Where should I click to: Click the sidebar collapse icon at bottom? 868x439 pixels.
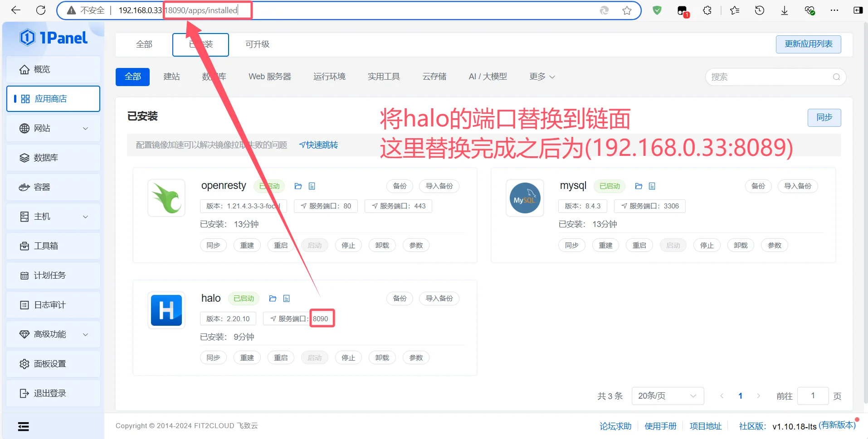click(x=23, y=426)
